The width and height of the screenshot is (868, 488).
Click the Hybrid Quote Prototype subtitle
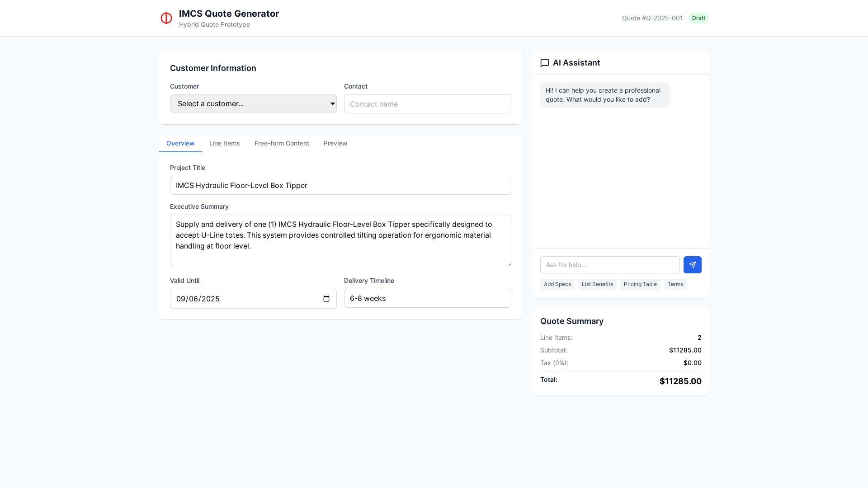[x=214, y=24]
